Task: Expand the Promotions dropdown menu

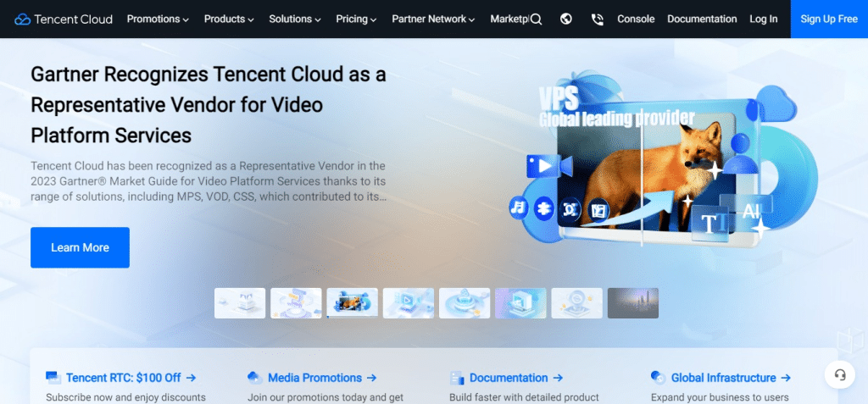Action: click(158, 19)
